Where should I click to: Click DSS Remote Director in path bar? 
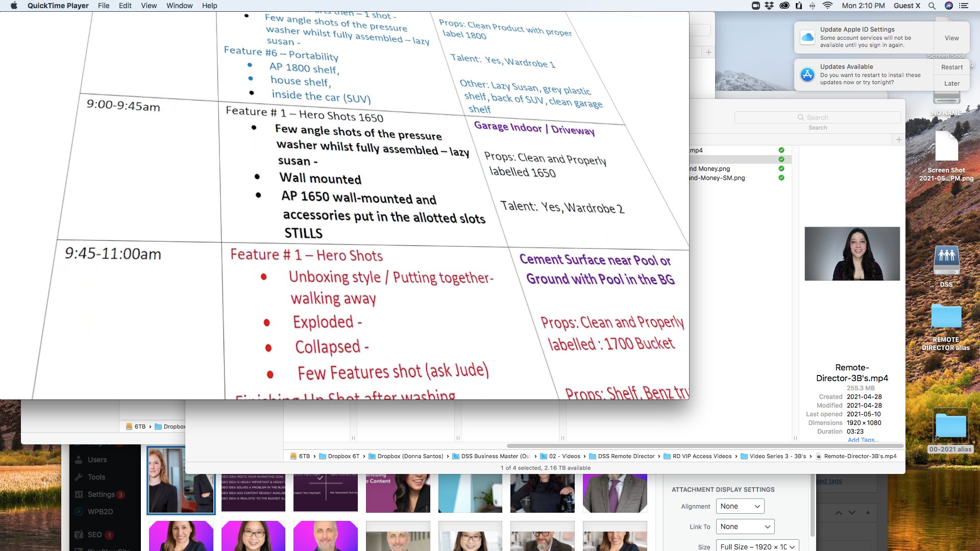(622, 456)
